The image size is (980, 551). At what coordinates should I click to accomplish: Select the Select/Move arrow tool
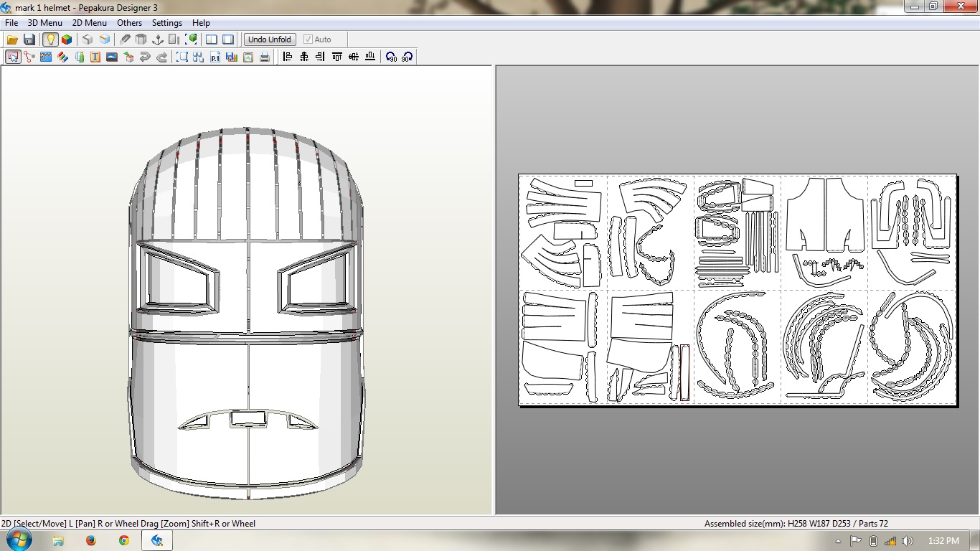coord(13,57)
